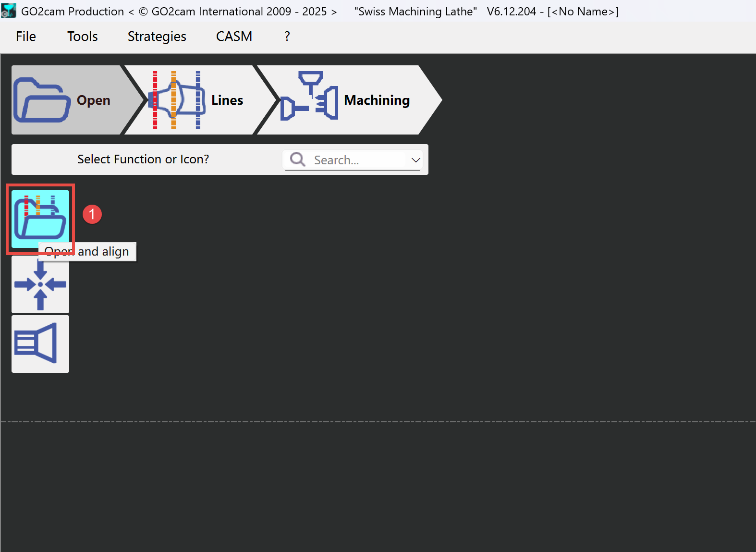The height and width of the screenshot is (552, 756).
Task: Click the trapezoid with horizontal lines icon
Action: (40, 343)
